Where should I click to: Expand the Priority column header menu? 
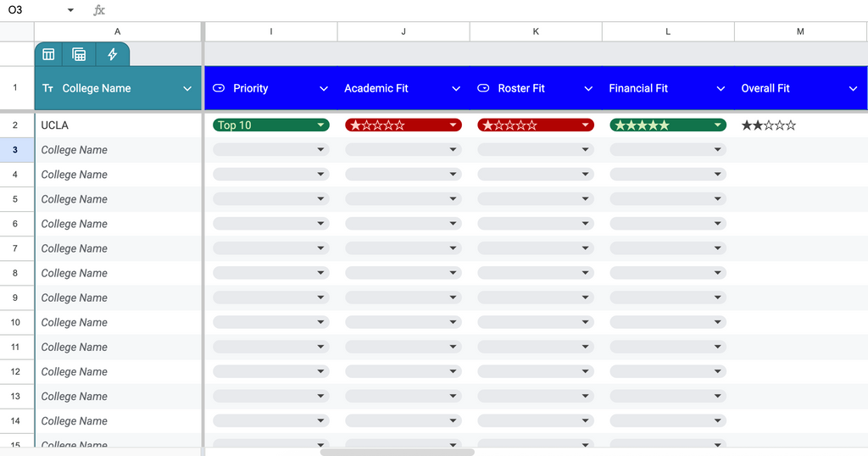pos(324,88)
